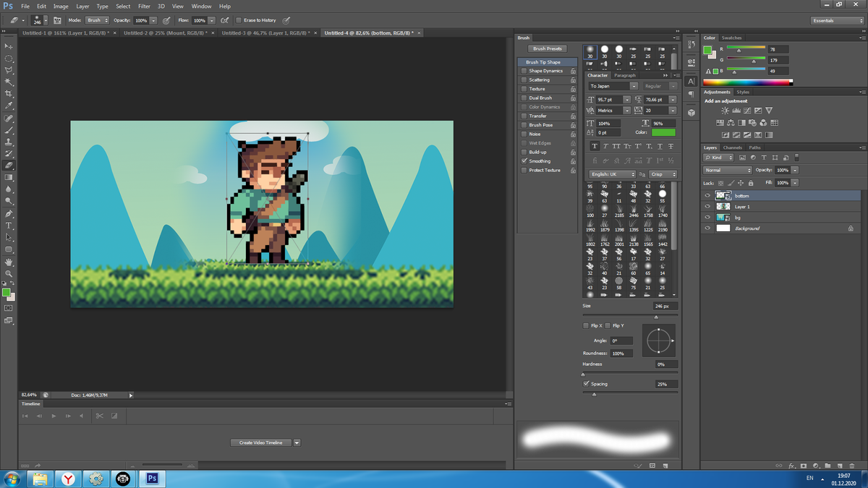This screenshot has height=488, width=868.
Task: Switch to the Paragraph tab
Action: [625, 75]
